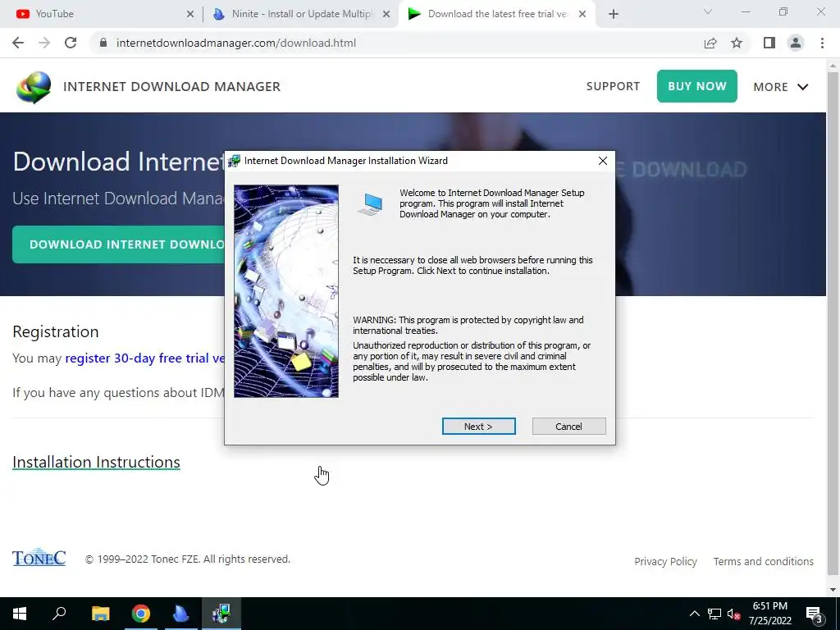Open the register 30-day free trial link

[144, 358]
